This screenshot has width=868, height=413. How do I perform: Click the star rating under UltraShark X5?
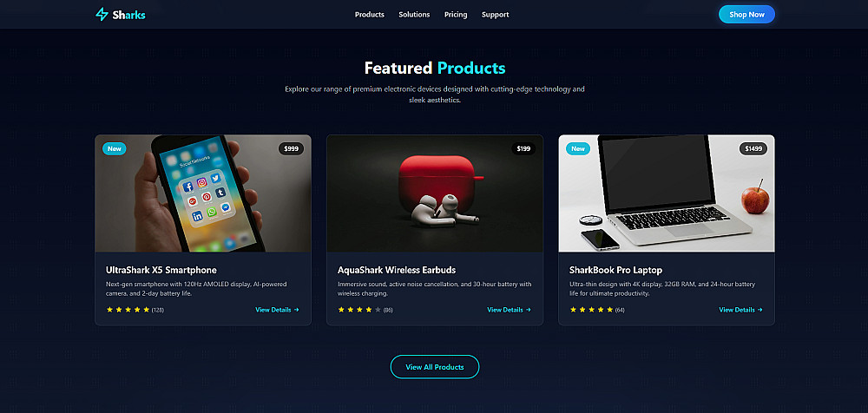pyautogui.click(x=128, y=310)
